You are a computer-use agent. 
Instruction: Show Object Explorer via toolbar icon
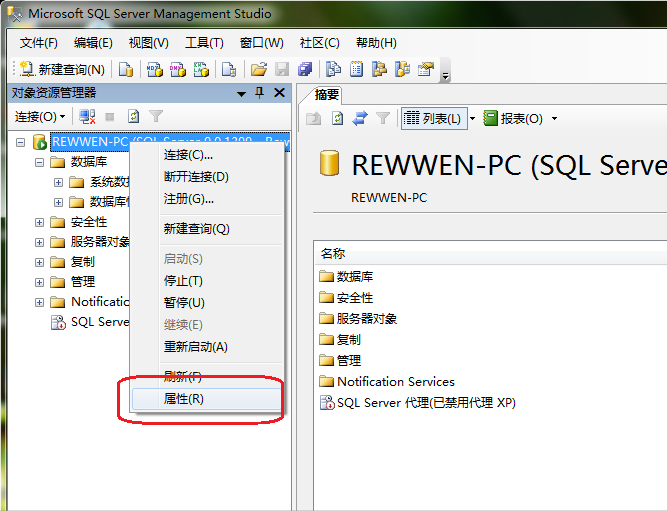[x=379, y=69]
